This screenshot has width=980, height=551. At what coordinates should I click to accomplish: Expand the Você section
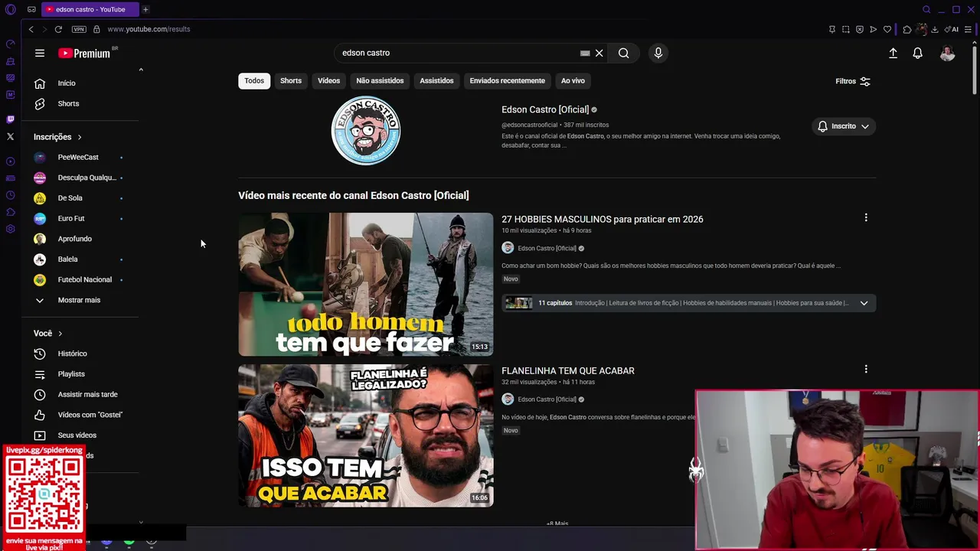(x=47, y=334)
